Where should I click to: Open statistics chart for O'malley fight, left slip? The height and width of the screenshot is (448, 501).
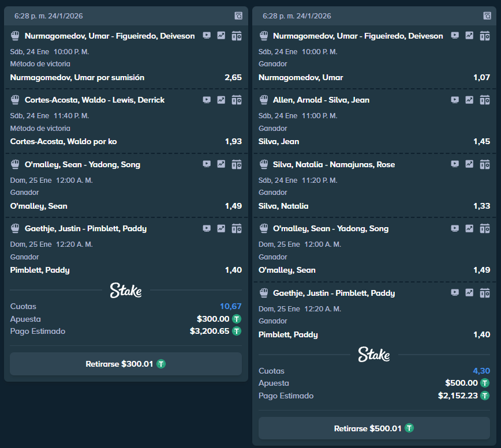click(221, 164)
